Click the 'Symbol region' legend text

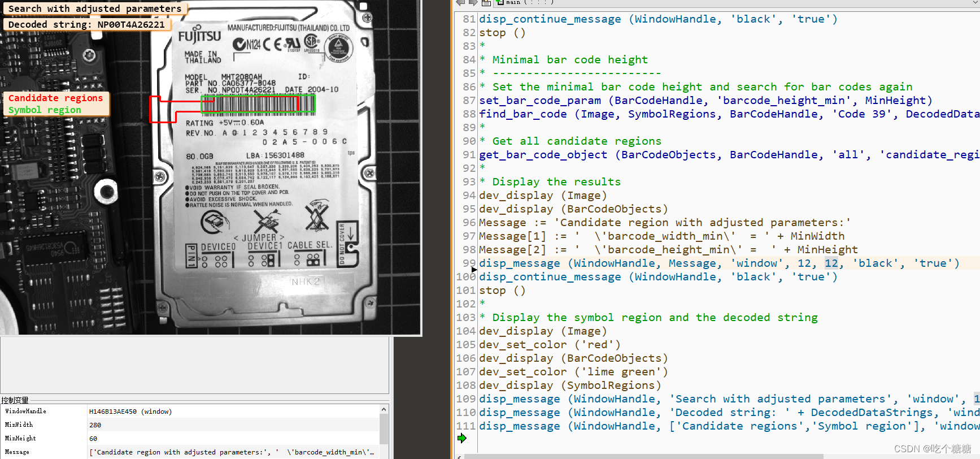tap(45, 110)
